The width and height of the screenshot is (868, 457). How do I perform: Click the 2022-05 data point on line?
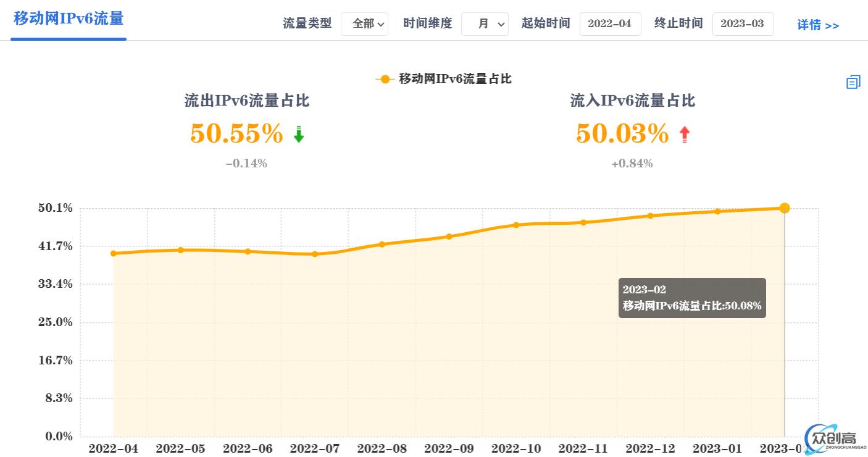181,250
